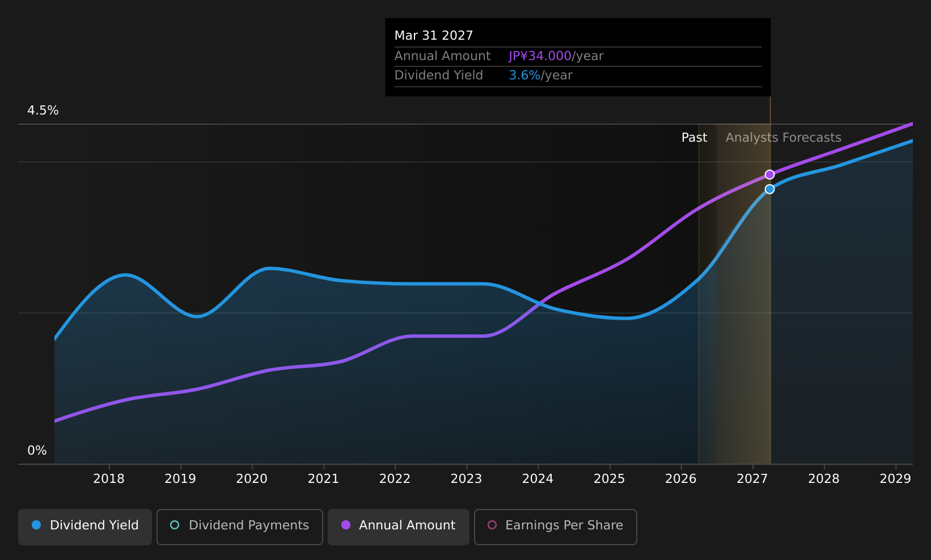Screen dimensions: 931x560
Task: Select the 2018 x-axis label
Action: click(109, 479)
